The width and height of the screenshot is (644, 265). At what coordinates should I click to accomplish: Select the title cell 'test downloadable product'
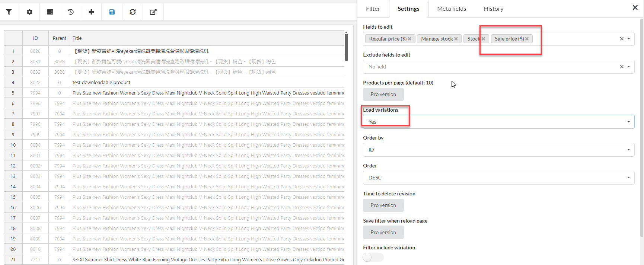click(208, 82)
